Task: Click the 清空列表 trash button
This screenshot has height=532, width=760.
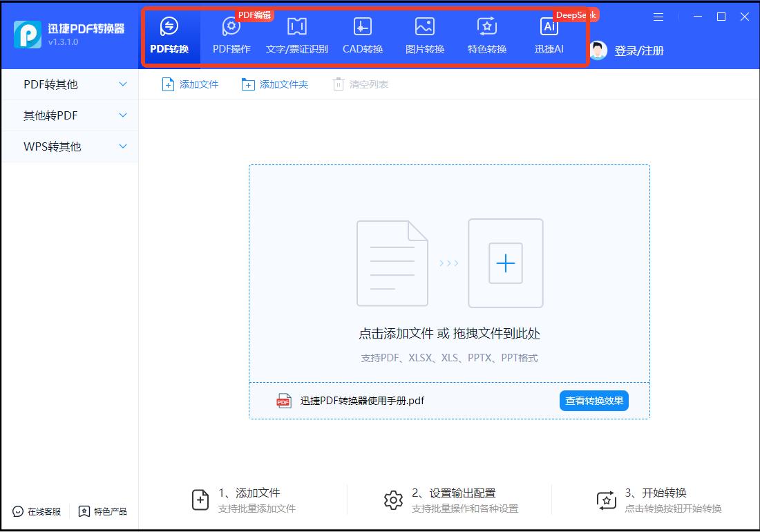Action: [x=361, y=84]
